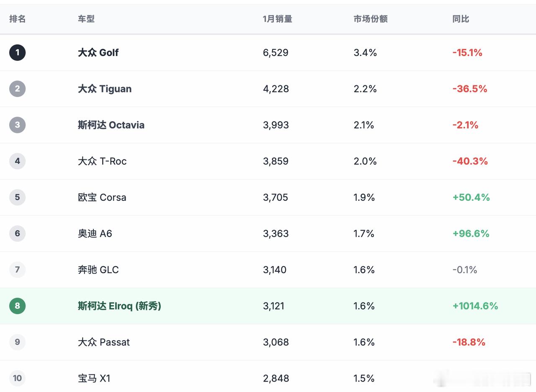Click the 同比 column header
Viewport: 536px width, 392px height.
pyautogui.click(x=461, y=19)
